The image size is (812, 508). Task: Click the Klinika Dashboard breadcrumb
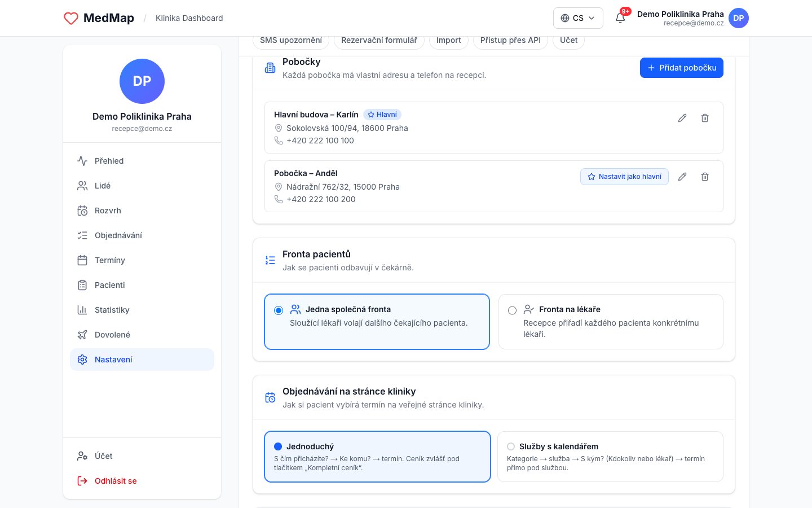(x=189, y=18)
